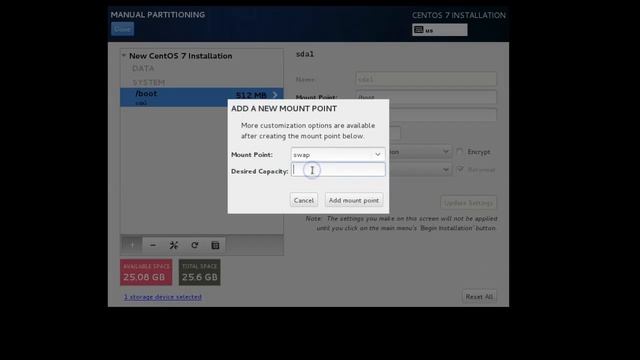640x360 pixels.
Task: Open the 1 storage device selected link
Action: point(162,297)
